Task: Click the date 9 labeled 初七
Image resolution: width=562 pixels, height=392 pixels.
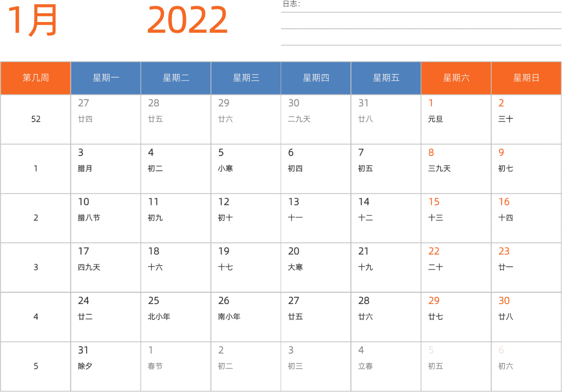Action: [526, 169]
